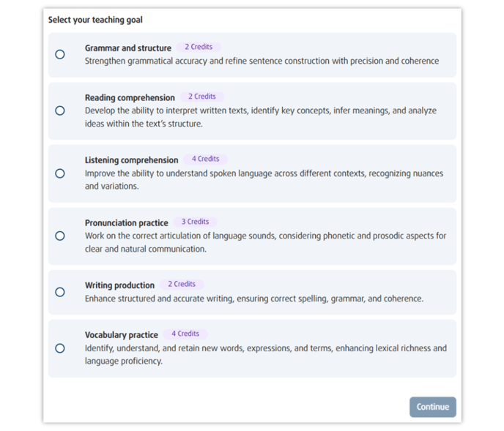Screen dimensions: 504x431
Task: Click the 3 Credits badge for Pronunciation practice
Action: coord(196,222)
